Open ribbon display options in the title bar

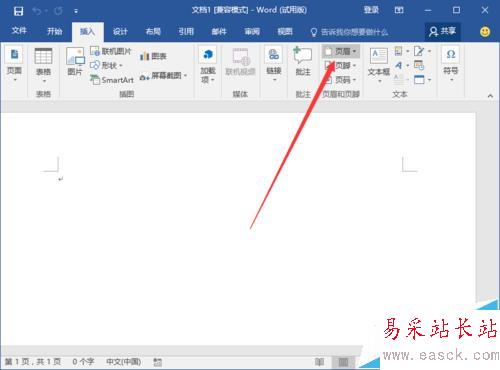[x=399, y=10]
